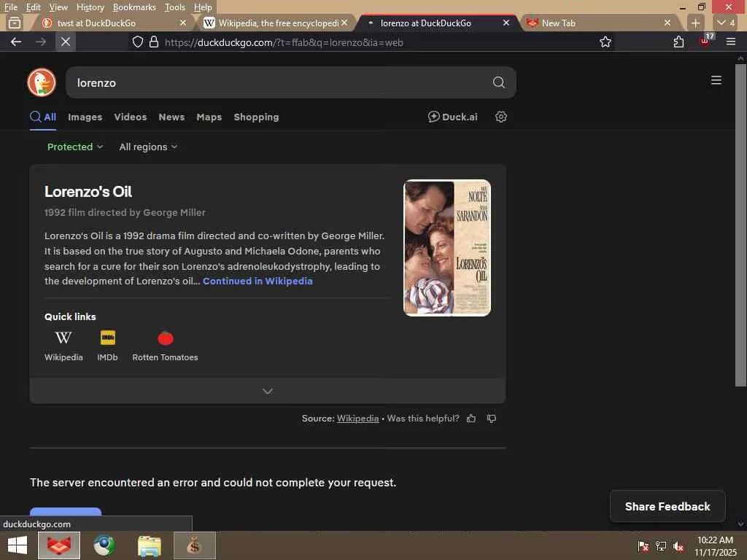Expand the Protected safe search dropdown
The width and height of the screenshot is (747, 560).
click(75, 147)
